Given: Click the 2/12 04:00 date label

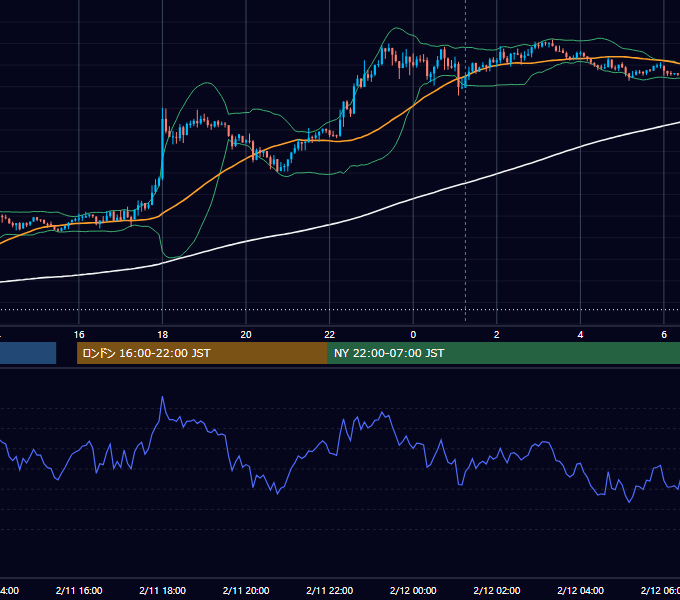Looking at the screenshot, I should click(x=580, y=590).
